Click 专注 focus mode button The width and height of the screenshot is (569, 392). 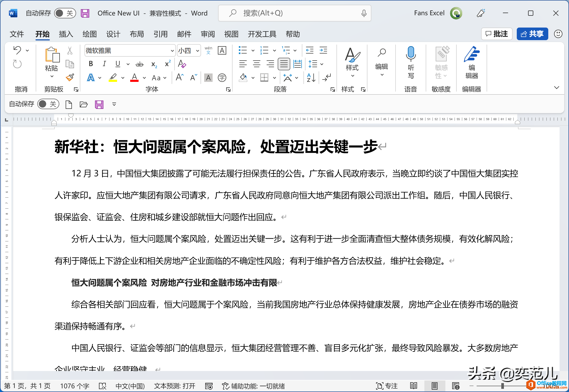click(387, 386)
